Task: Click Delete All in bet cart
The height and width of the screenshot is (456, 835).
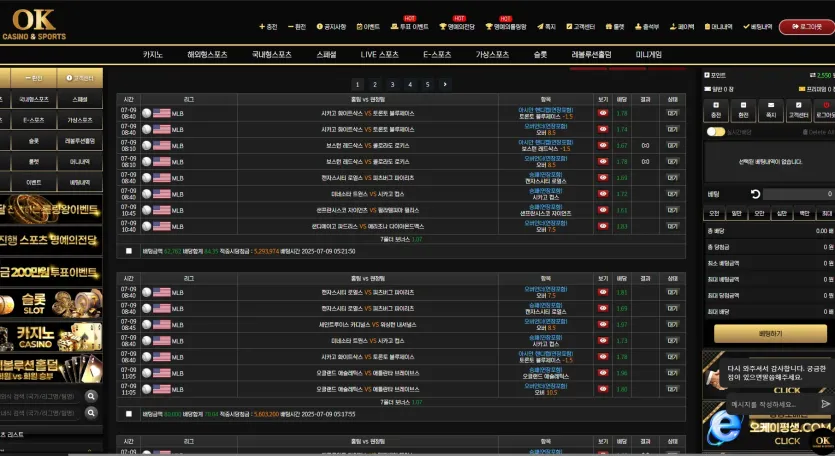Action: [x=818, y=132]
